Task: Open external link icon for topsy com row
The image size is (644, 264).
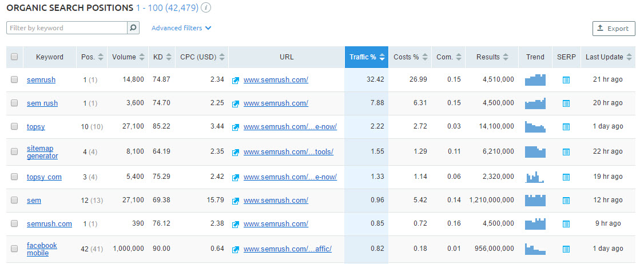Action: coord(235,177)
